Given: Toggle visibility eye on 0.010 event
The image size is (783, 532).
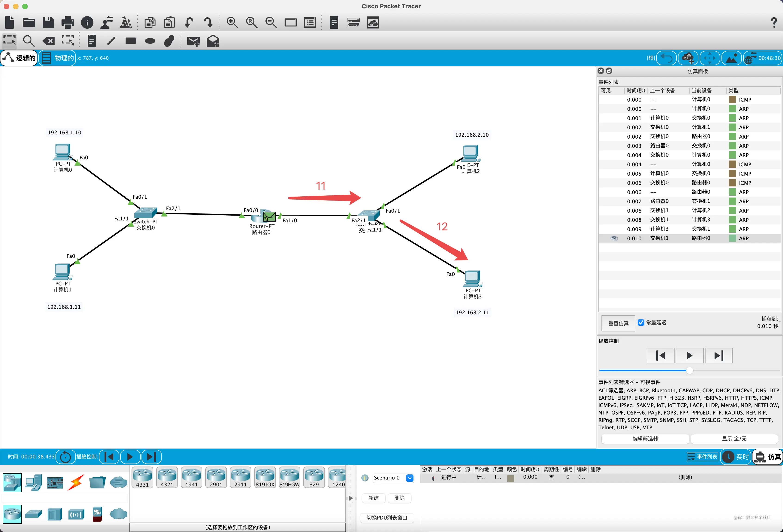Looking at the screenshot, I should pyautogui.click(x=614, y=238).
